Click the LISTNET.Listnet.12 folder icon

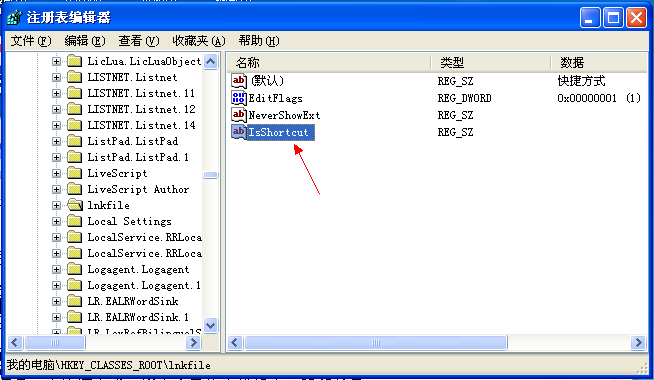(74, 109)
